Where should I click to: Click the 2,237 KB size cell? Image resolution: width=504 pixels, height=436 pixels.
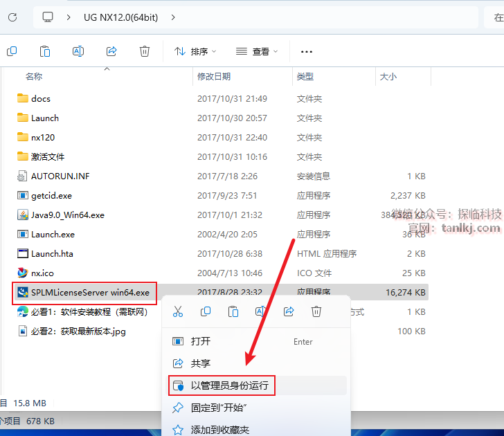[x=408, y=196]
